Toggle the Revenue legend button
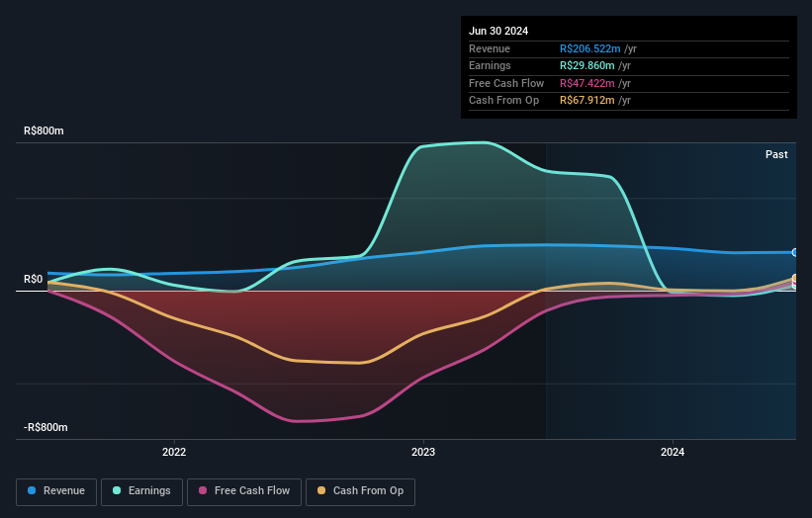Screen dimensions: 812x518 (x=56, y=491)
